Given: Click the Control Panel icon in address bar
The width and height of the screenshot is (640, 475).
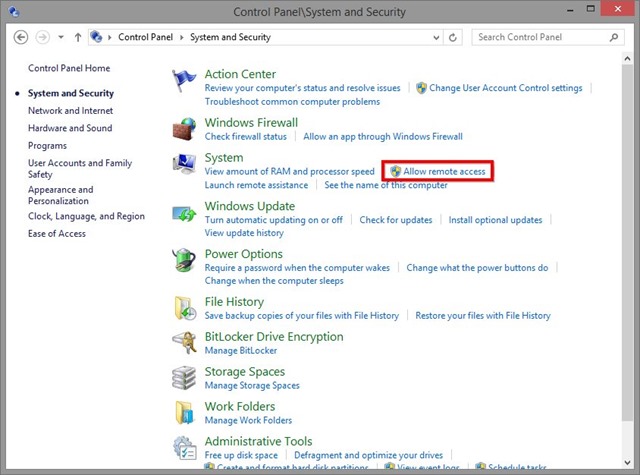Looking at the screenshot, I should [x=96, y=37].
